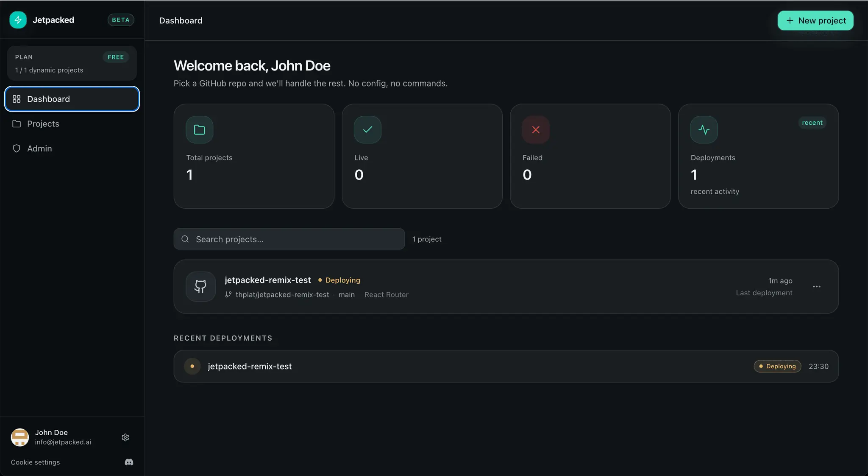Screen dimensions: 868x476
Task: Click GitHub icon for jetpacked-remix-test project
Action: (200, 287)
